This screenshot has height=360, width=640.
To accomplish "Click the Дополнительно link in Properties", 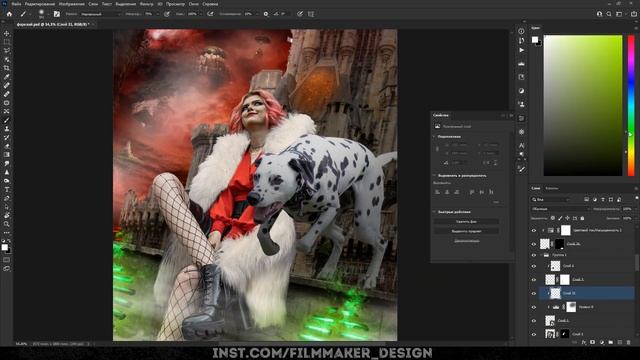I will point(467,241).
